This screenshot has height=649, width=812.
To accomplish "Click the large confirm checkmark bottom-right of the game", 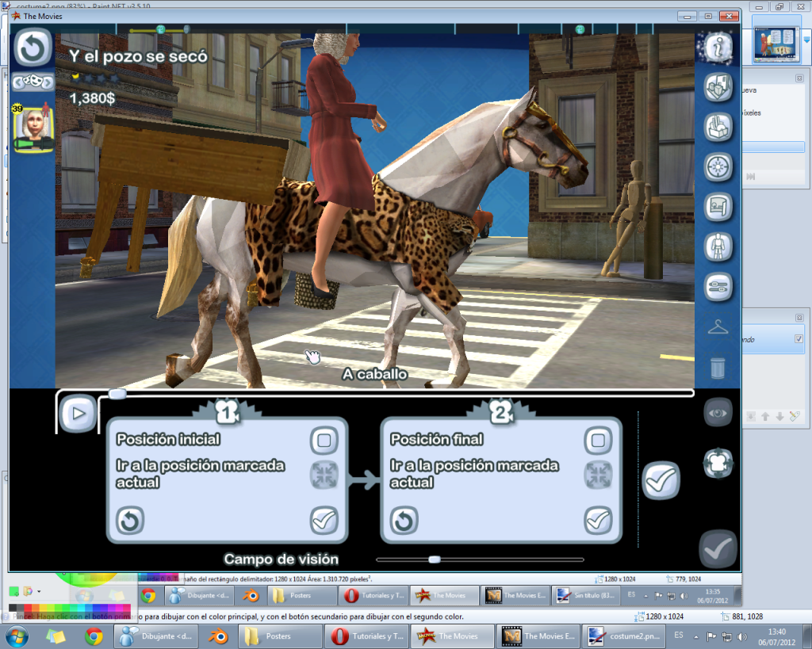I will pos(718,550).
